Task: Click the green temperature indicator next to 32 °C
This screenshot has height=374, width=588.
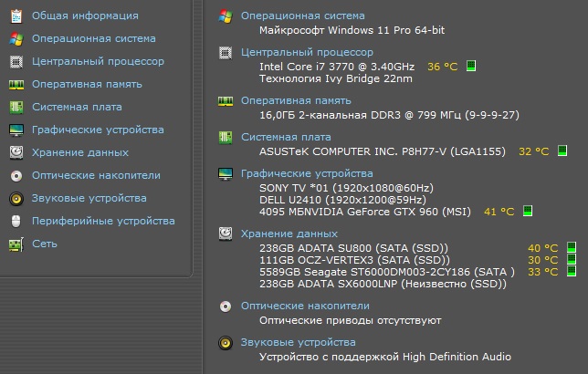Action: [562, 151]
